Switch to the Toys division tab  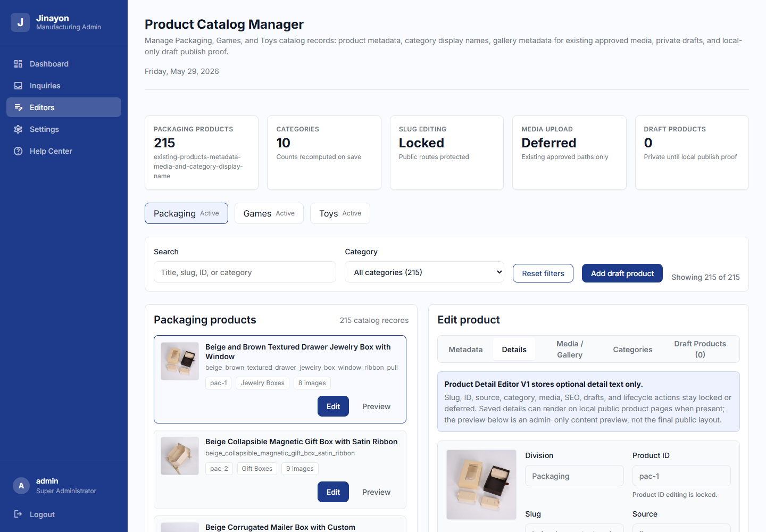[x=340, y=213]
